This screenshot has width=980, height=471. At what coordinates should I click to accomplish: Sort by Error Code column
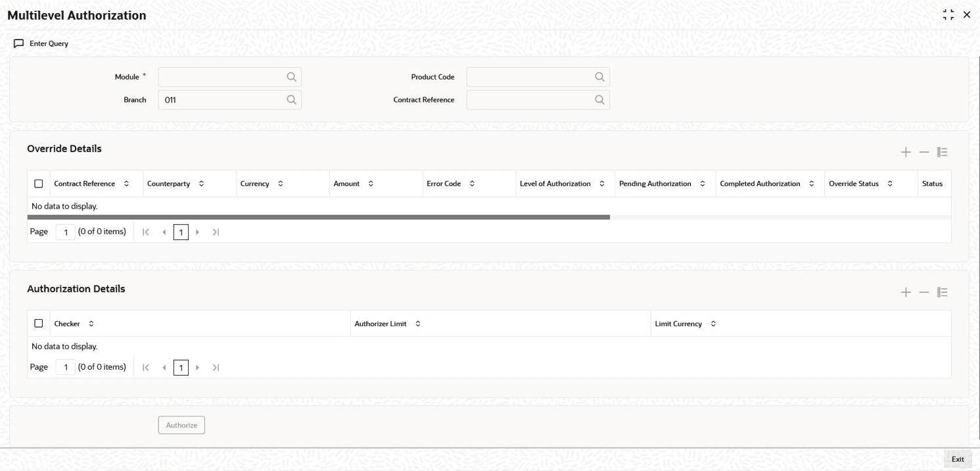click(x=472, y=184)
